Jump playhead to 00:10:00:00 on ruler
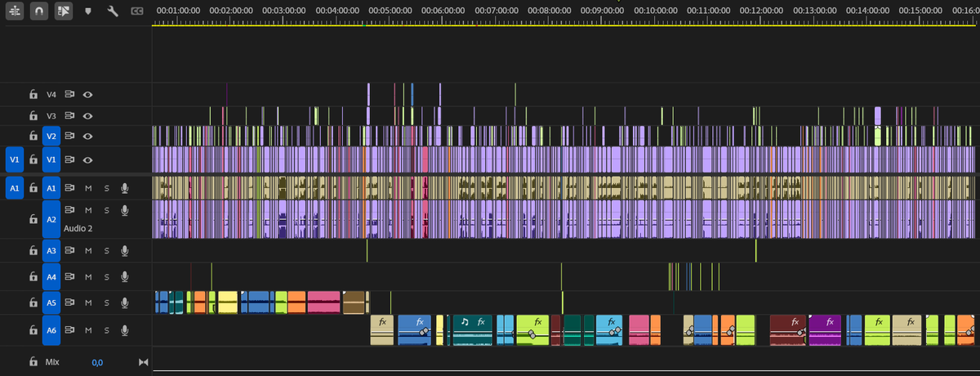The image size is (980, 376). pyautogui.click(x=655, y=10)
